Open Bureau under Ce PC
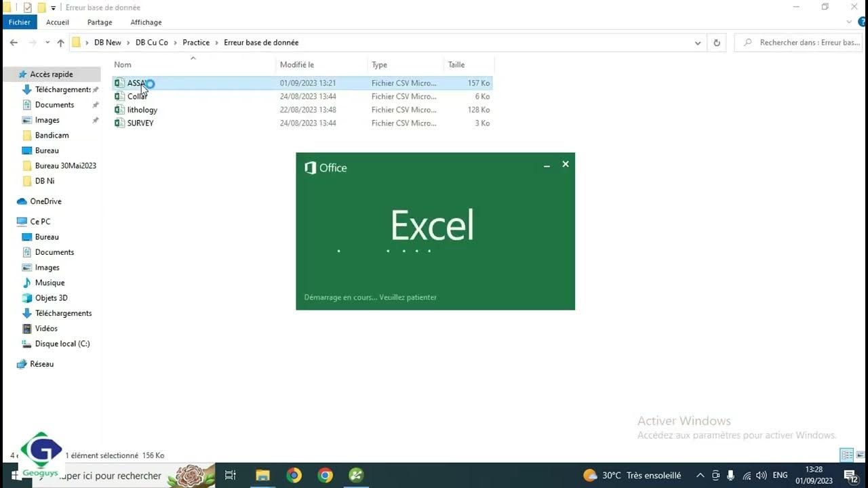This screenshot has width=868, height=488. click(x=47, y=237)
